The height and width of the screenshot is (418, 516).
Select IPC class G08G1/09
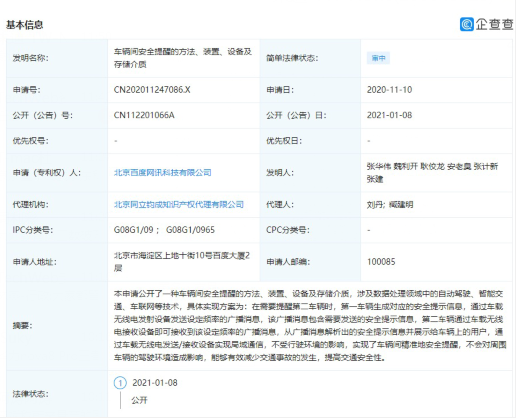(x=134, y=230)
